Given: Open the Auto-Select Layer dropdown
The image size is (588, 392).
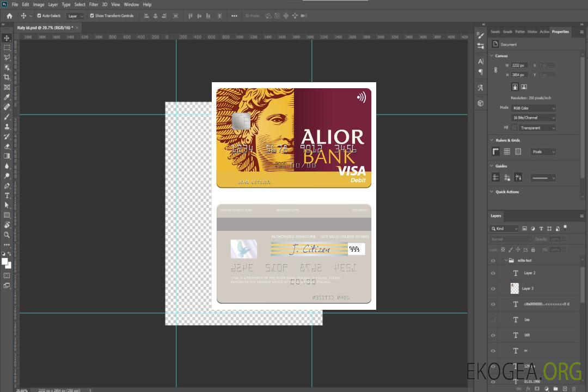Looking at the screenshot, I should pos(75,16).
